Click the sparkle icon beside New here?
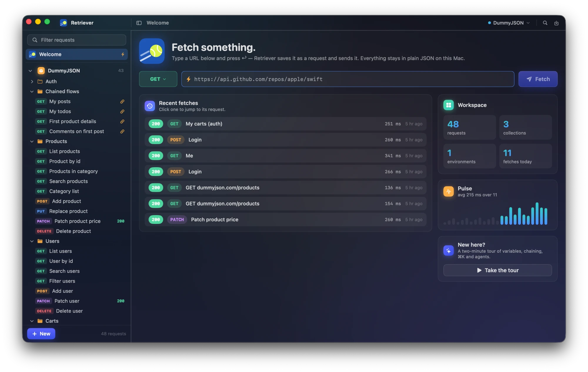 pyautogui.click(x=448, y=251)
